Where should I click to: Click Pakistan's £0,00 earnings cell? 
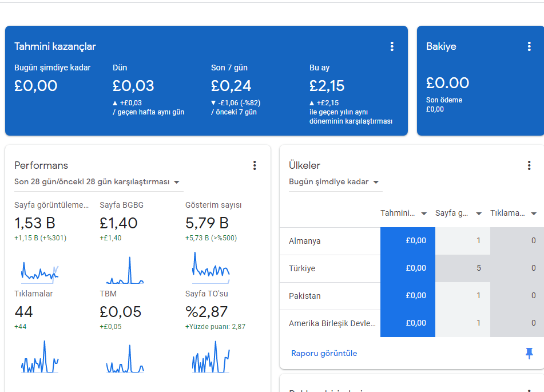coord(408,296)
